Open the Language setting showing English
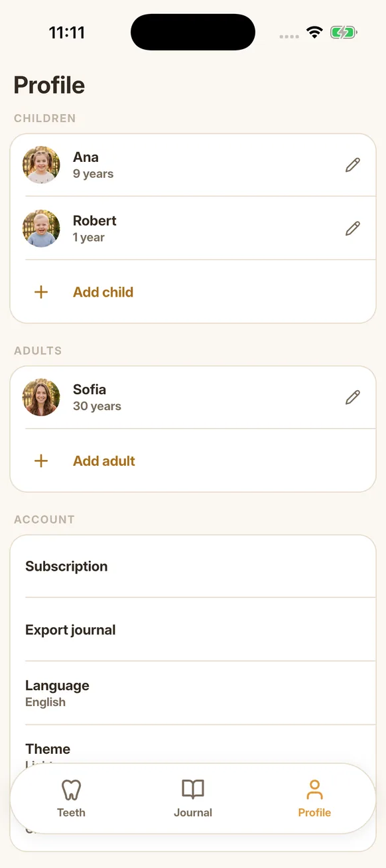Viewport: 386px width, 868px height. (193, 693)
